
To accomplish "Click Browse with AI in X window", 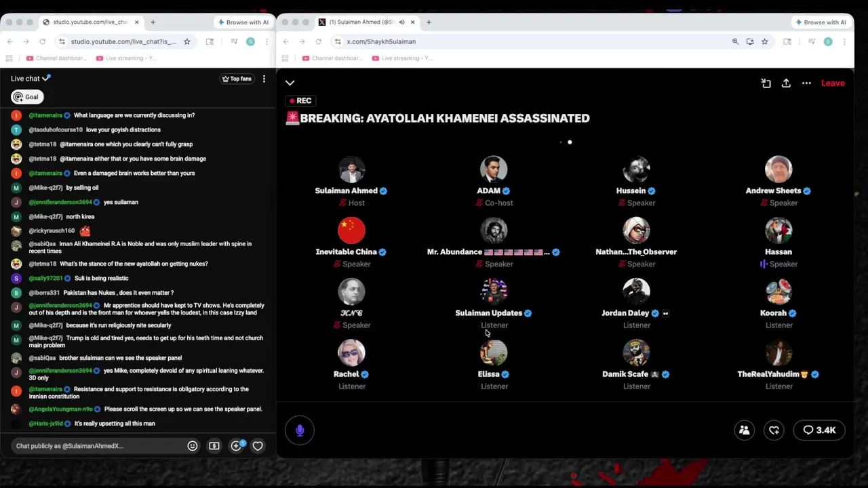I will (x=821, y=22).
